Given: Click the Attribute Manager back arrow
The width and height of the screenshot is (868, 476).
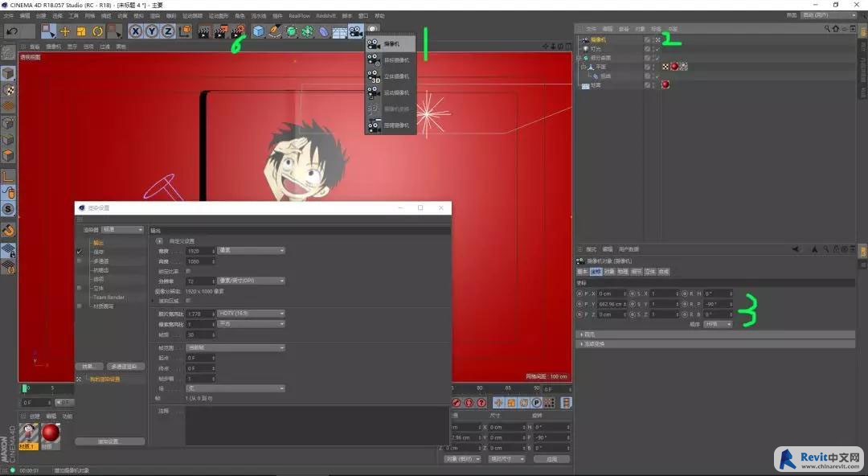Looking at the screenshot, I should [x=796, y=249].
